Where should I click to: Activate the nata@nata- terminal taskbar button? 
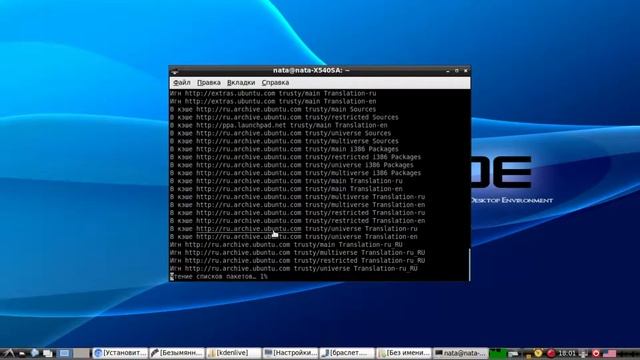pyautogui.click(x=461, y=353)
